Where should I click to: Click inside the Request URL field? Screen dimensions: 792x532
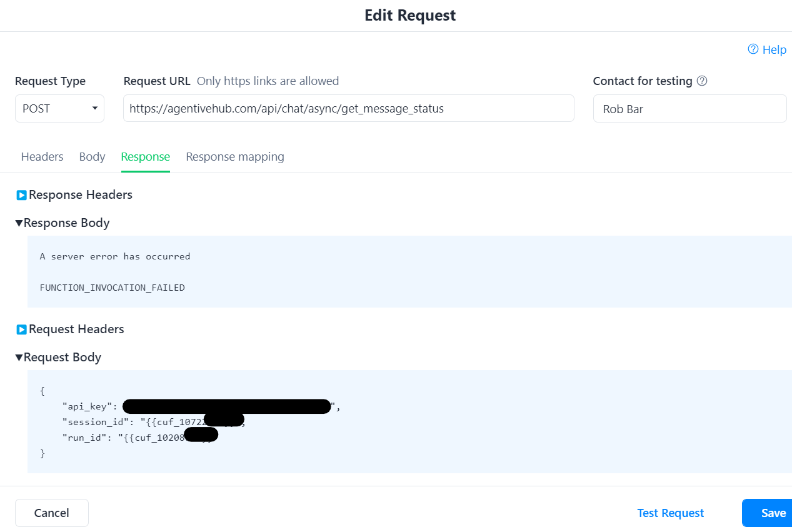pos(348,108)
